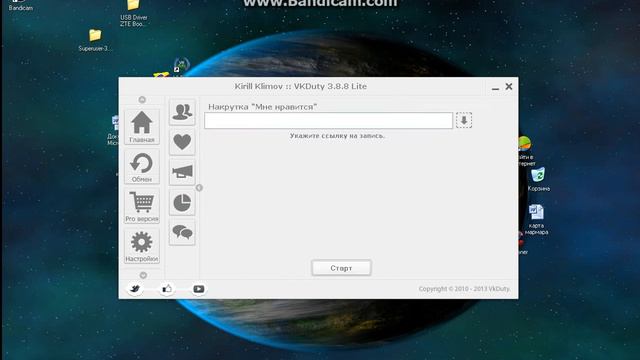Select the friends boost people icon
The height and width of the screenshot is (360, 640).
coord(182,112)
